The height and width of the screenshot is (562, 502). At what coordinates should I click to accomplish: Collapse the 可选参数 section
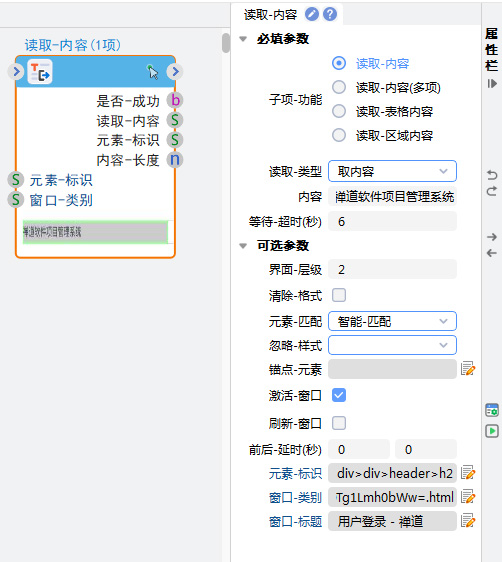(x=243, y=246)
